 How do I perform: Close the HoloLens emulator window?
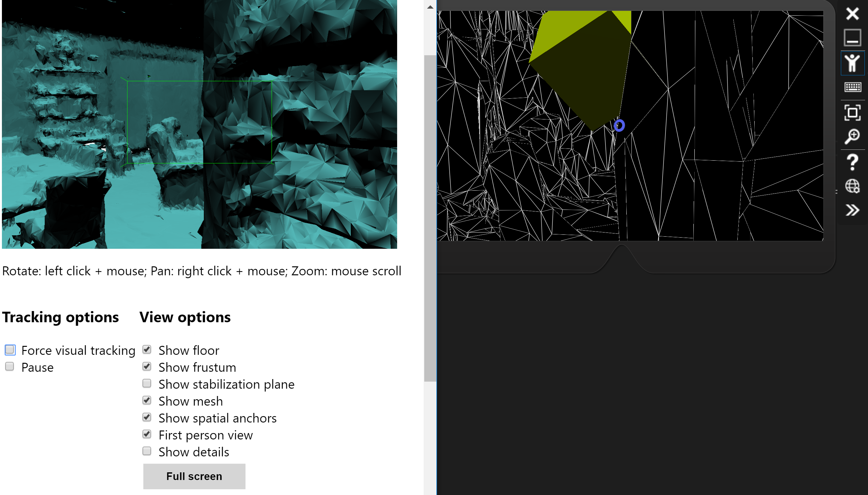(x=852, y=14)
